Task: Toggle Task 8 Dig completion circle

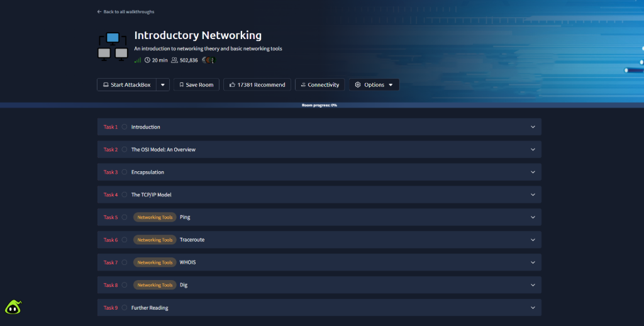Action: coord(125,285)
